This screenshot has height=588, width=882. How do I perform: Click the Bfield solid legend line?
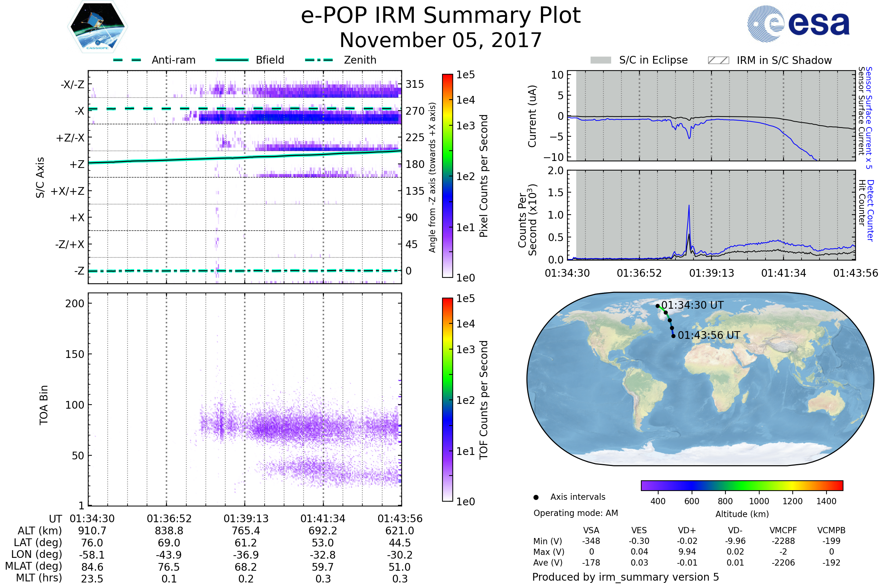tap(232, 60)
